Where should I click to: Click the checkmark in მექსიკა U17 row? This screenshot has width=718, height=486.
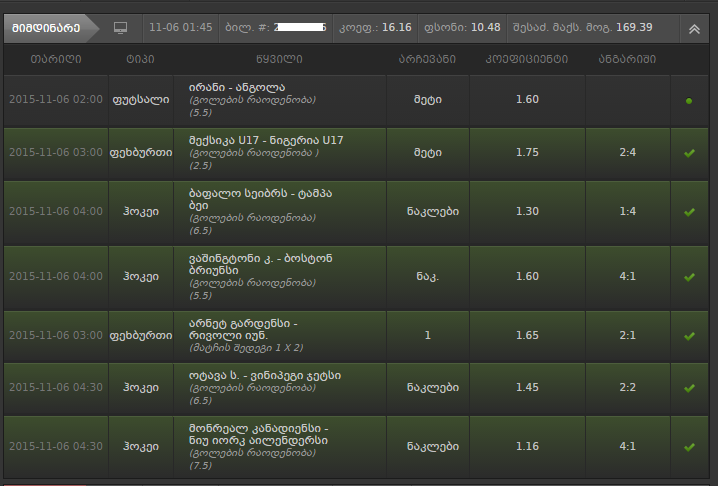[x=689, y=153]
